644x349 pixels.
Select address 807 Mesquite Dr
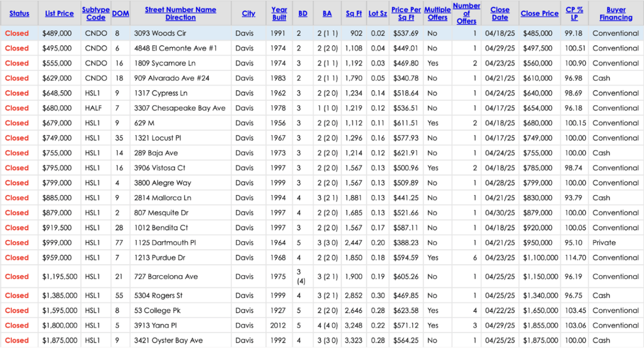click(161, 213)
